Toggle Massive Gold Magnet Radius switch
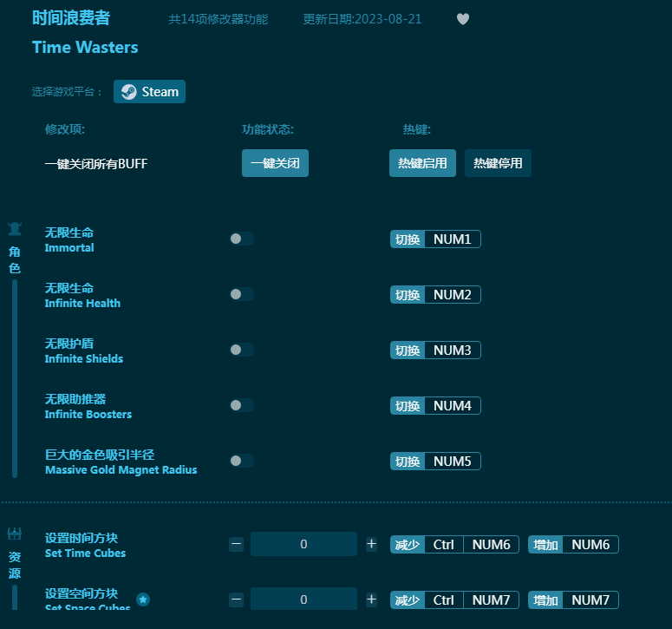This screenshot has width=672, height=629. click(x=242, y=461)
